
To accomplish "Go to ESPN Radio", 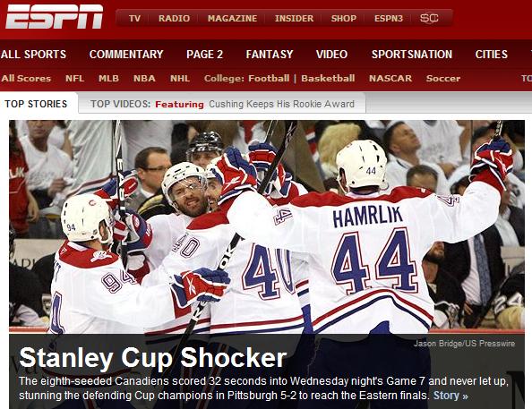I will 174,18.
